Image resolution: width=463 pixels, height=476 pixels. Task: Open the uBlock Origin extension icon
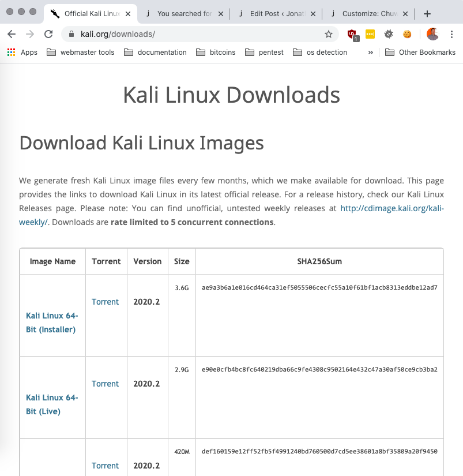pos(353,34)
